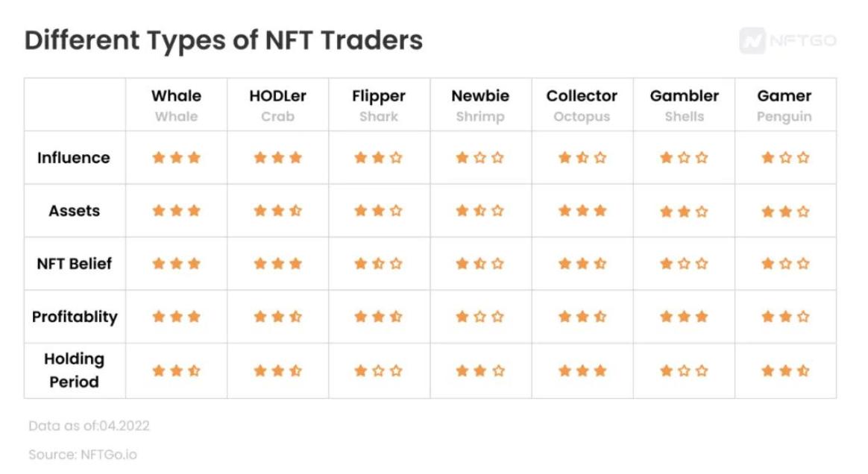Click the Gambler Profitability star rating
The height and width of the screenshot is (474, 868).
click(x=684, y=316)
